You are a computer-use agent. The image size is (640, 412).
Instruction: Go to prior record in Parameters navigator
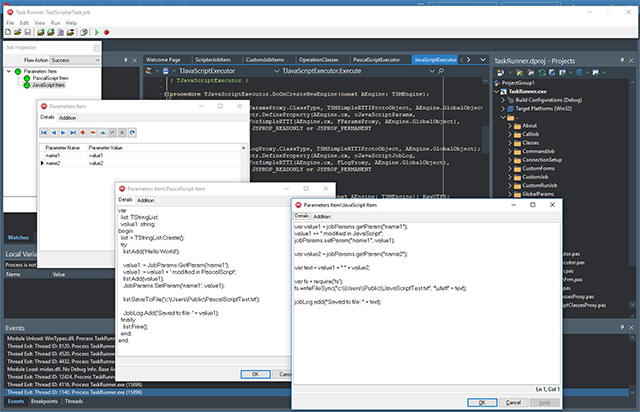pyautogui.click(x=53, y=133)
